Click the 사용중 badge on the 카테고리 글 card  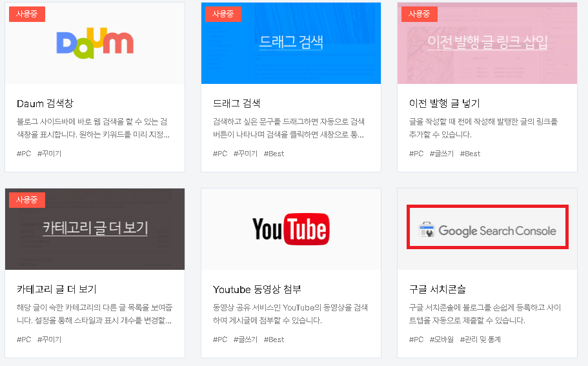[x=27, y=200]
